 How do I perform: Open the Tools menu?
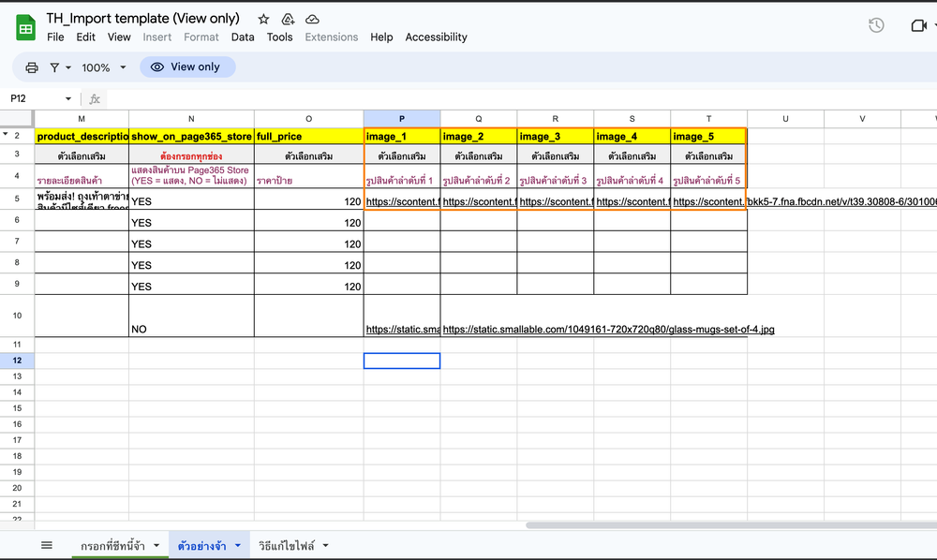279,37
